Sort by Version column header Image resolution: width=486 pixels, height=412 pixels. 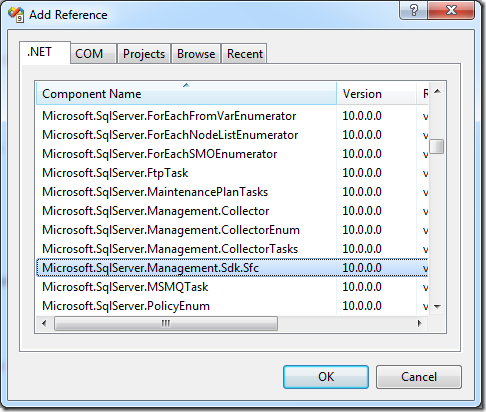[377, 94]
